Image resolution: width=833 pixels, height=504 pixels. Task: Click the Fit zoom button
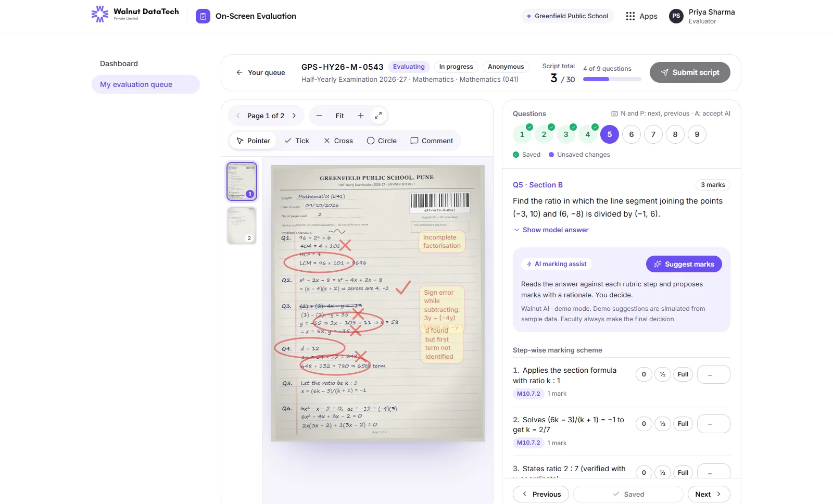click(x=339, y=116)
